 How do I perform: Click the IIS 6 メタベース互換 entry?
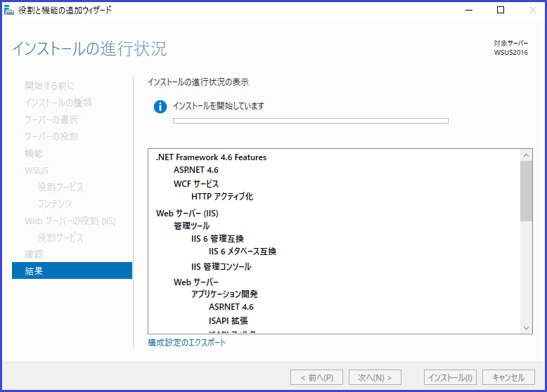[x=243, y=251]
